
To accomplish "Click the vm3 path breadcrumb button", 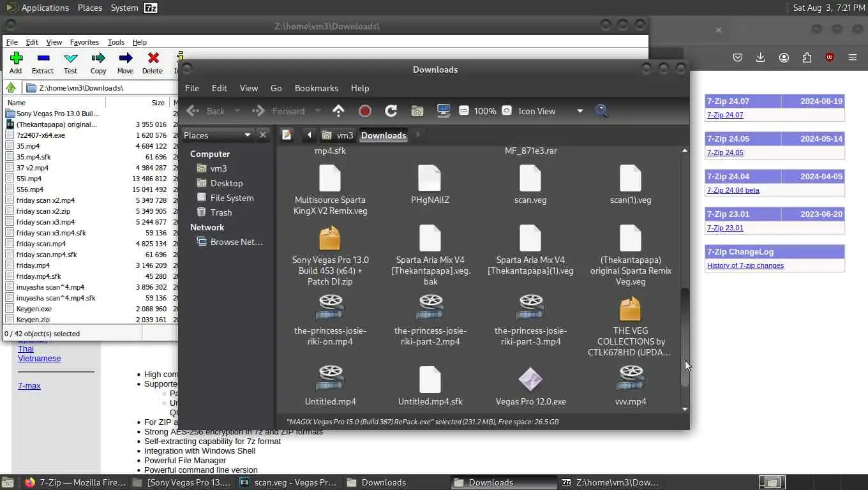I will coord(338,135).
